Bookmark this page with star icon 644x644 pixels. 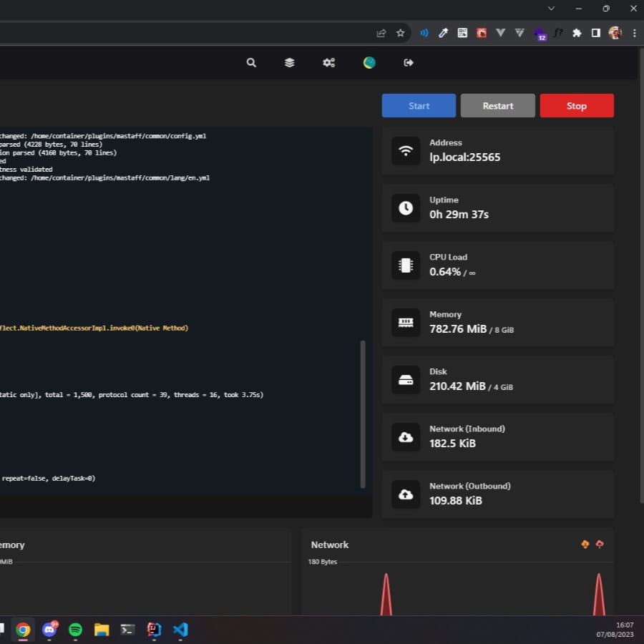point(401,33)
